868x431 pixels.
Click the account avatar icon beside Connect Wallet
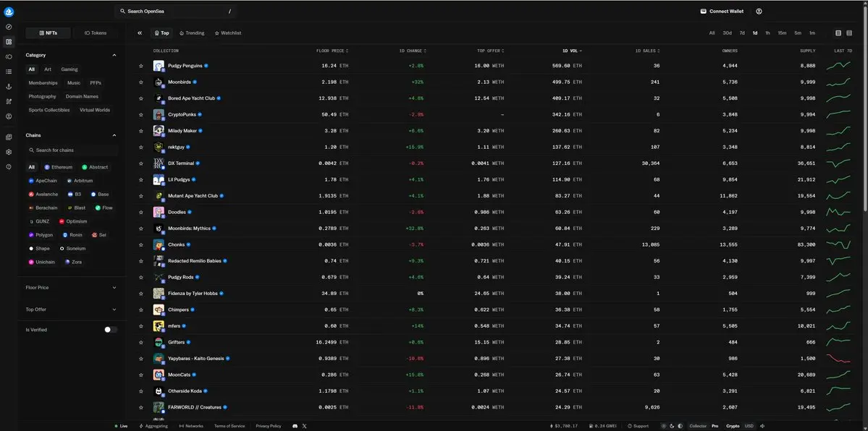click(x=759, y=11)
